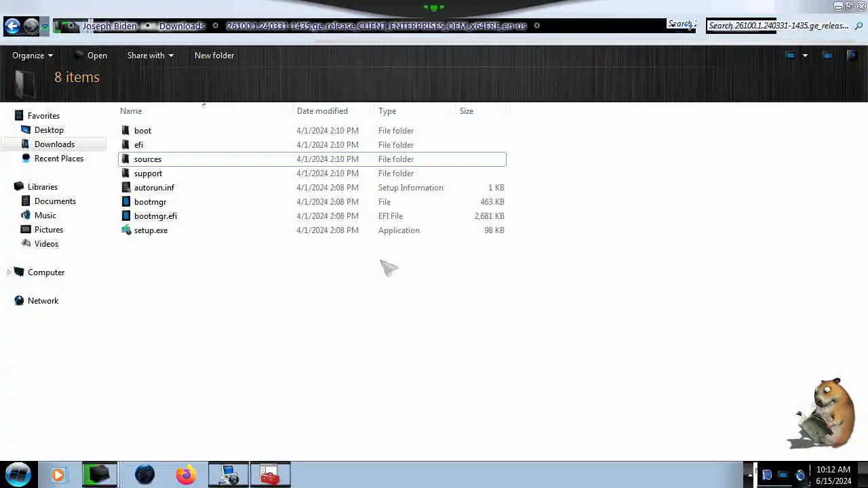Open the taskbar clock showing 10:12 AM
The height and width of the screenshot is (488, 868).
click(833, 475)
